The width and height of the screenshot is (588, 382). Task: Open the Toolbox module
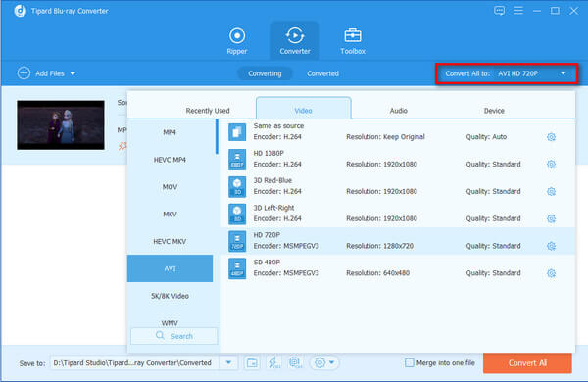(x=353, y=41)
